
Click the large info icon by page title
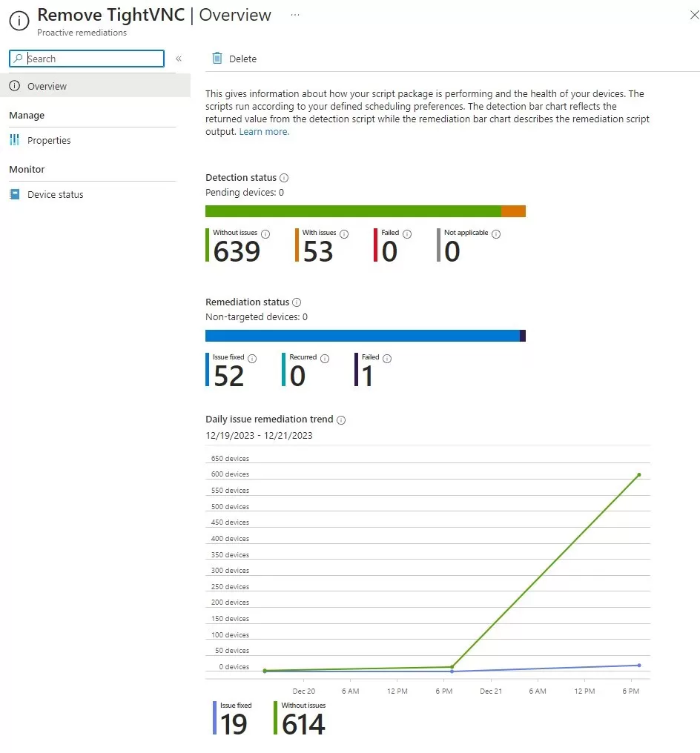coord(19,21)
